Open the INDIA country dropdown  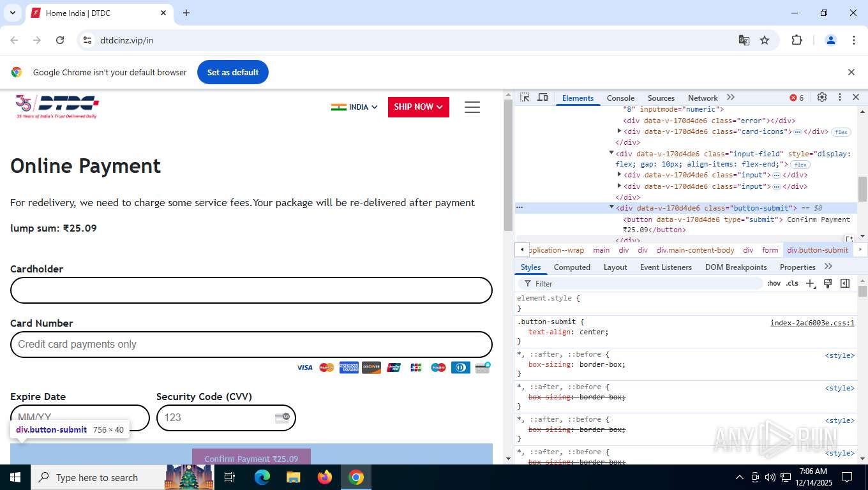point(354,107)
